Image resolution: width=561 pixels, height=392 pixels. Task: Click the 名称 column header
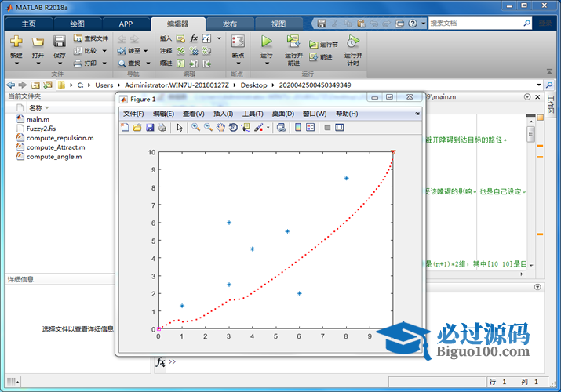[x=36, y=107]
